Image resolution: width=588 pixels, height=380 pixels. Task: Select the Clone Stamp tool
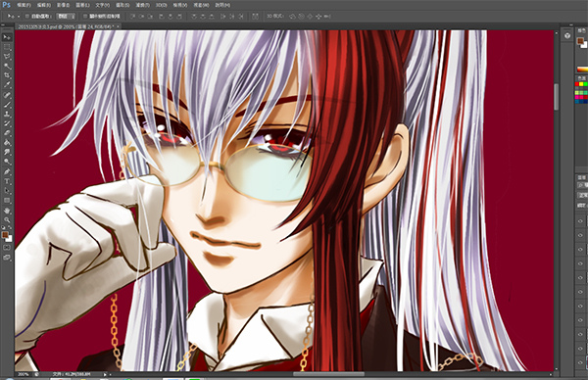(x=7, y=115)
